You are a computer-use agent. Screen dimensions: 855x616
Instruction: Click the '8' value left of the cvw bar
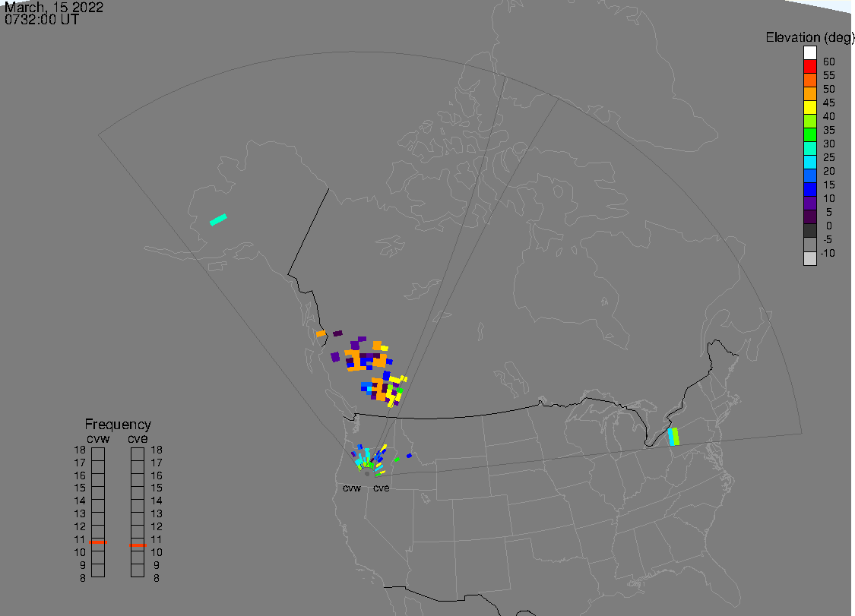pyautogui.click(x=82, y=578)
